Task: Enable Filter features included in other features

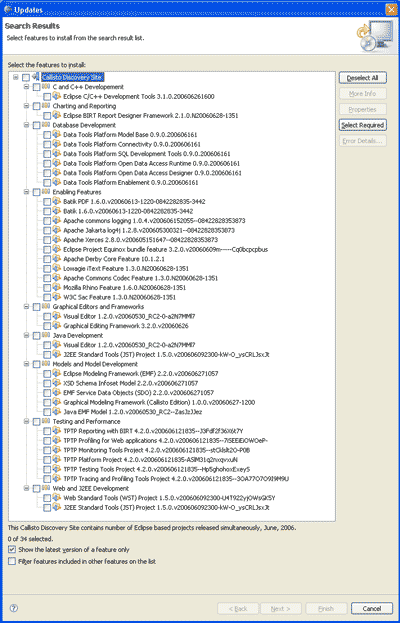Action: click(x=12, y=561)
